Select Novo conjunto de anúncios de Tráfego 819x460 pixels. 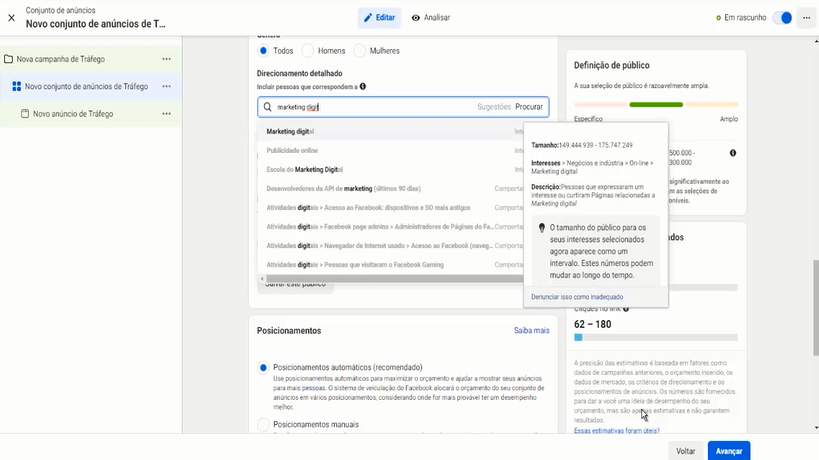click(x=86, y=86)
